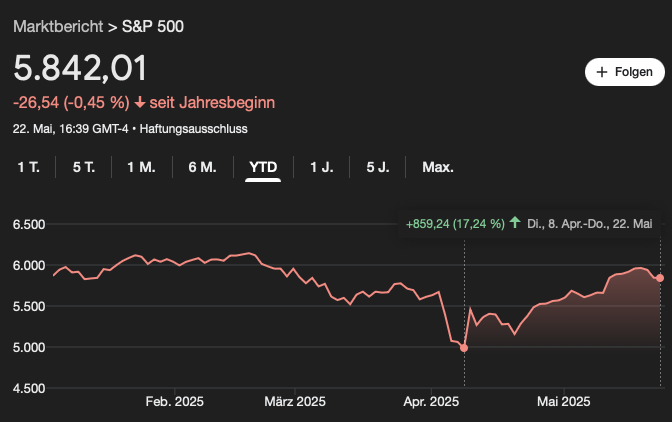Click the S&P 500 breadcrumb title
Viewport: 672px width, 422px height.
tap(153, 27)
